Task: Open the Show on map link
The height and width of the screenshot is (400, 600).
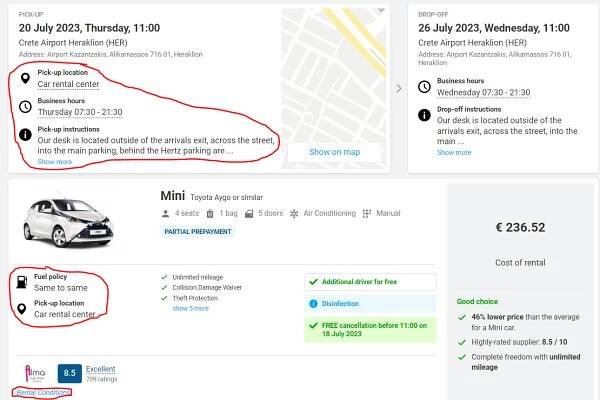Action: [x=334, y=152]
